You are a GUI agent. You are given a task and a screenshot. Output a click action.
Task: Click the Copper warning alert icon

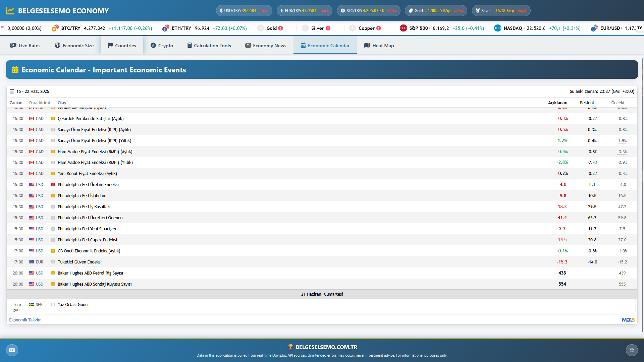tap(379, 28)
